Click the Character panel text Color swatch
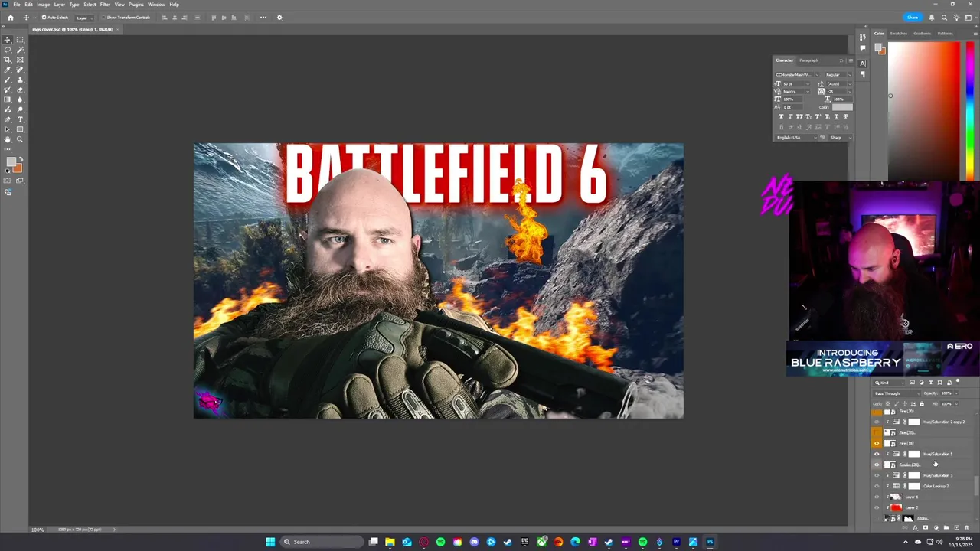The height and width of the screenshot is (551, 980). coord(842,107)
